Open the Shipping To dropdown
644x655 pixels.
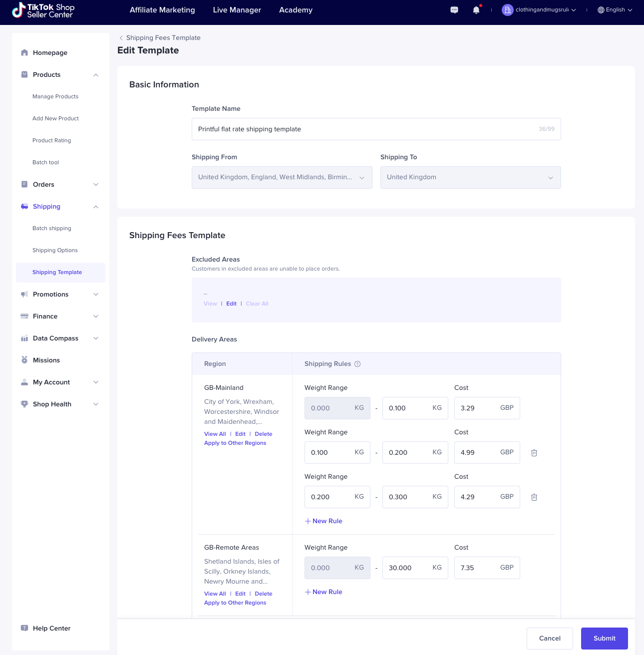470,177
